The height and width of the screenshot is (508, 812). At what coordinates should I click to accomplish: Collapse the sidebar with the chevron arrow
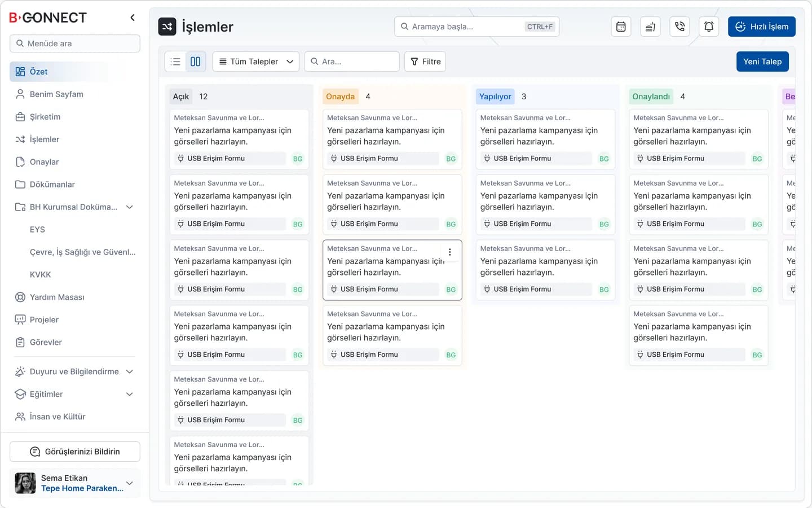click(133, 17)
